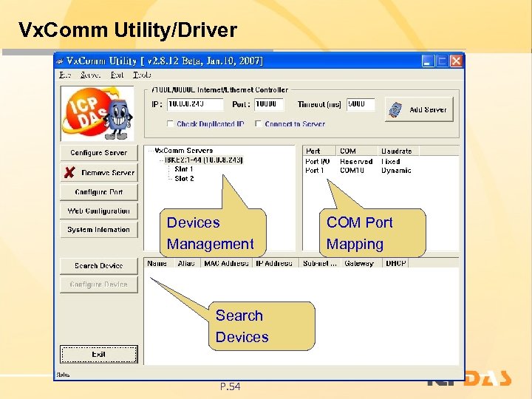Click the Exit button
532x399 pixels.
[x=99, y=354]
